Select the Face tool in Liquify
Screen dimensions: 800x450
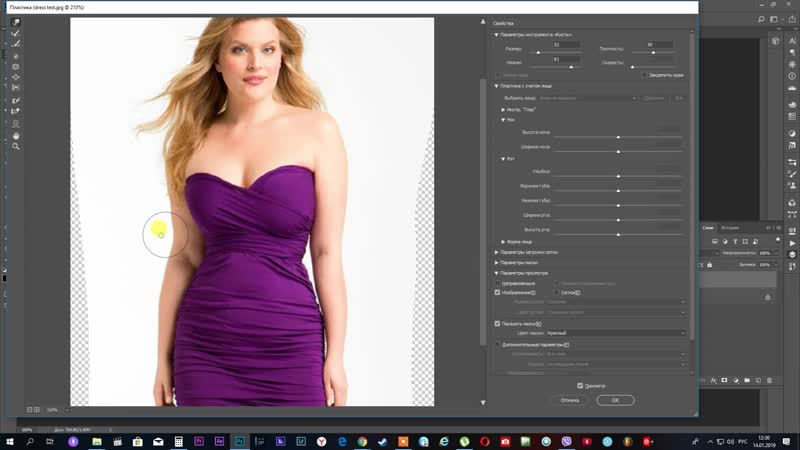click(x=16, y=124)
